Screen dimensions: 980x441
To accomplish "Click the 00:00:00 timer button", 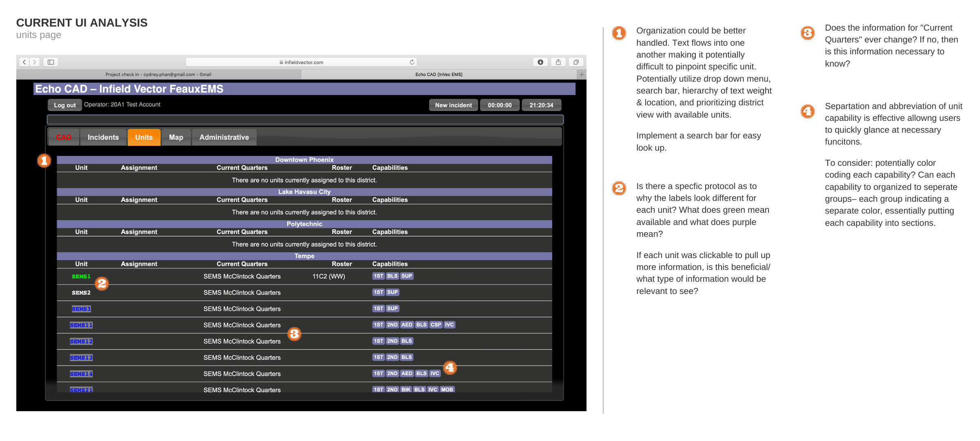I will point(499,105).
